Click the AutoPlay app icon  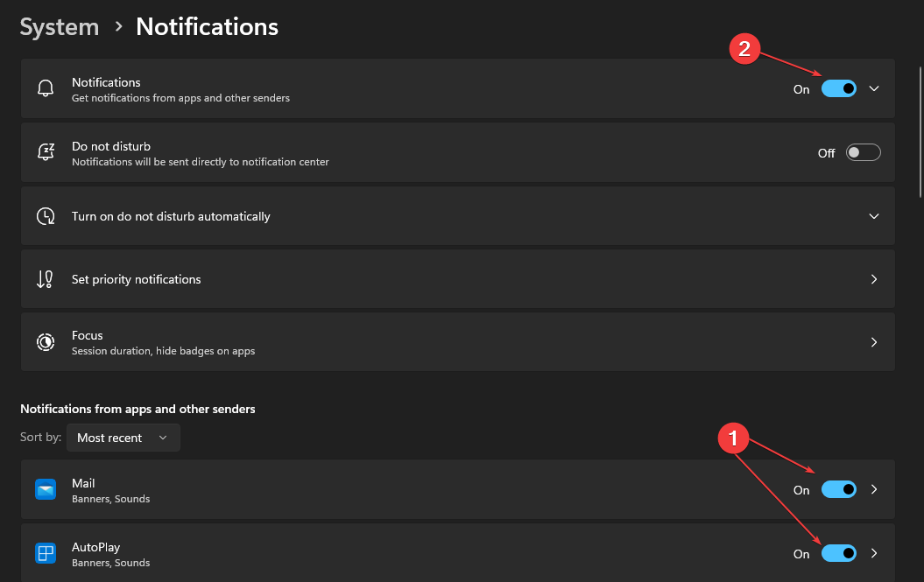point(46,553)
